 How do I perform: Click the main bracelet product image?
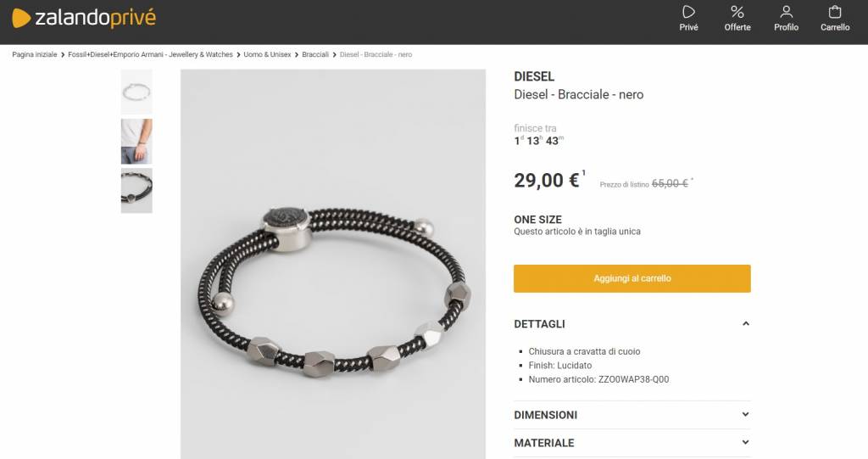(x=332, y=264)
